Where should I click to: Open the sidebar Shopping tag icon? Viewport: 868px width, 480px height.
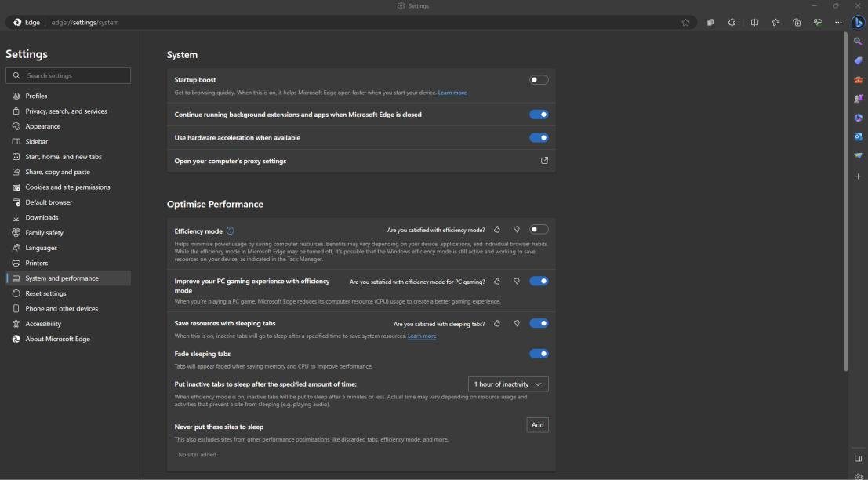(x=858, y=60)
